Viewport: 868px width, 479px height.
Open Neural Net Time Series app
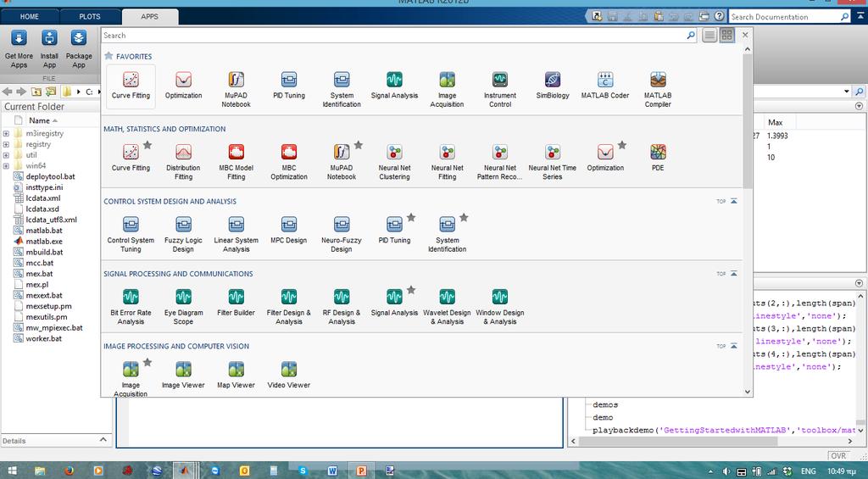pos(553,162)
